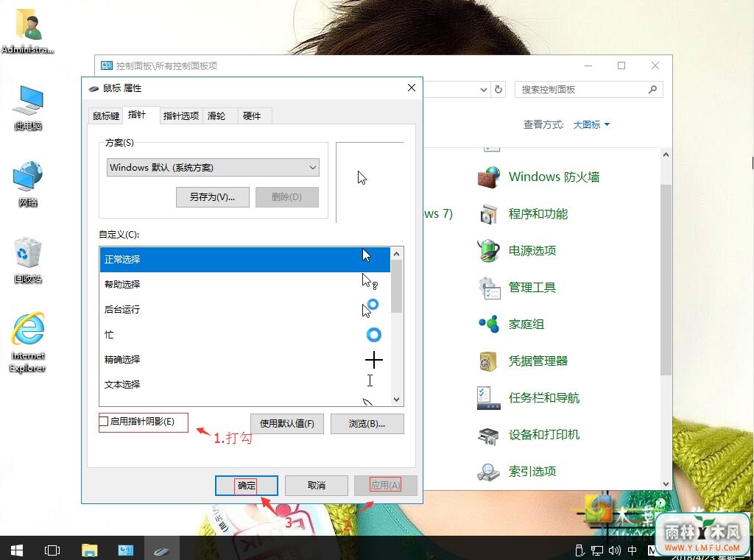Open the 程序和功能 icon in Control Panel
The height and width of the screenshot is (560, 754).
click(x=489, y=214)
